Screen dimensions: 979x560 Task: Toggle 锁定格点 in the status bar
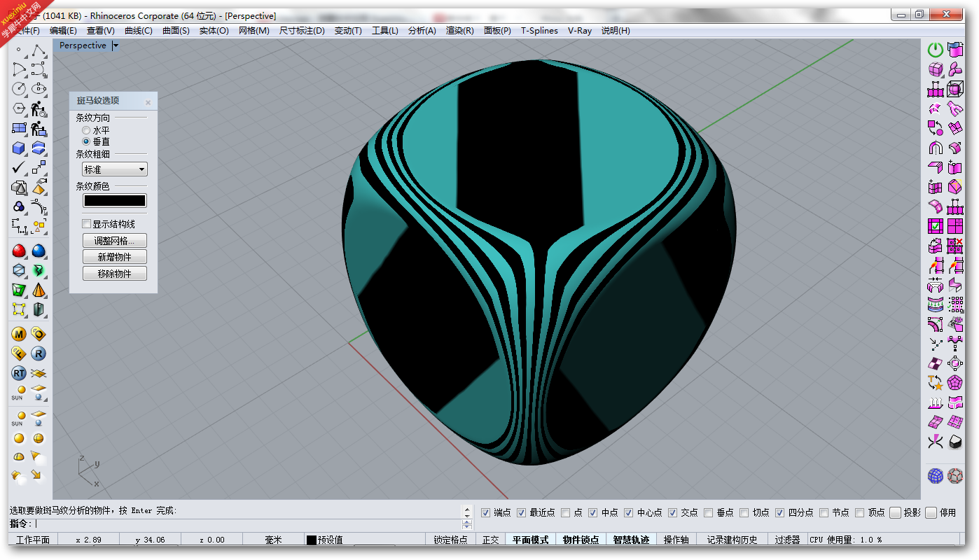(450, 540)
